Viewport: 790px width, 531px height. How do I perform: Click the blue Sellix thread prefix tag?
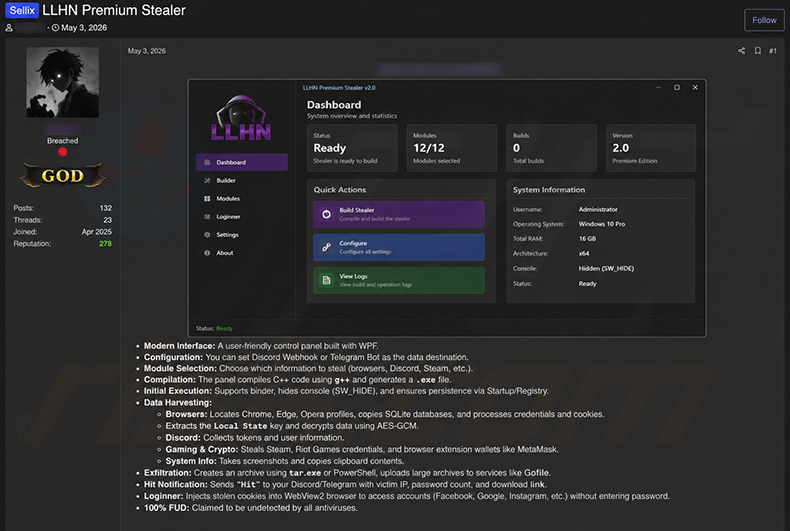point(22,10)
